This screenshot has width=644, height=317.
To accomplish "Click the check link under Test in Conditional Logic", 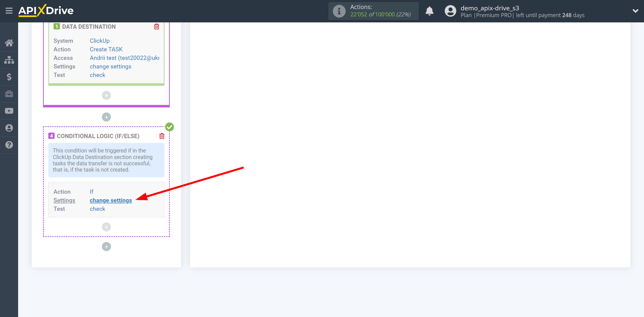I will click(97, 209).
